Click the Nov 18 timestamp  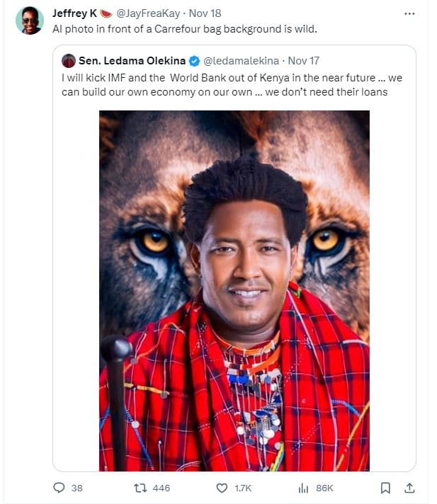[205, 13]
